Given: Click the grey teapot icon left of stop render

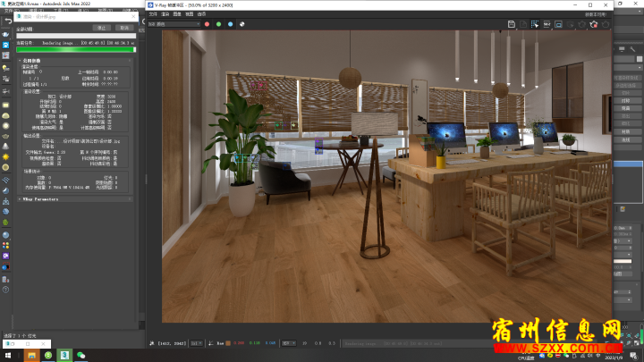Looking at the screenshot, I should (582, 25).
